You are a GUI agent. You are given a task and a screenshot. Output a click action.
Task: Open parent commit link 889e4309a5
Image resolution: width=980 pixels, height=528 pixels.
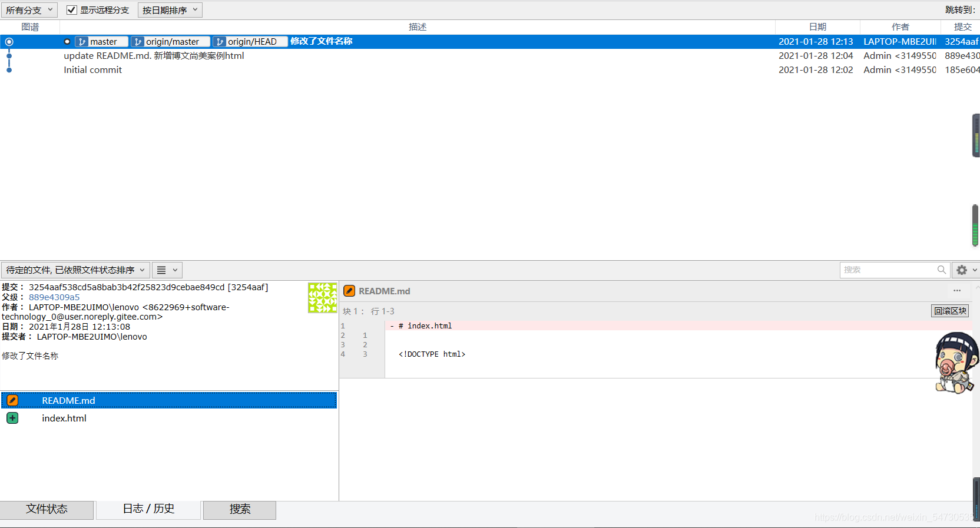54,297
